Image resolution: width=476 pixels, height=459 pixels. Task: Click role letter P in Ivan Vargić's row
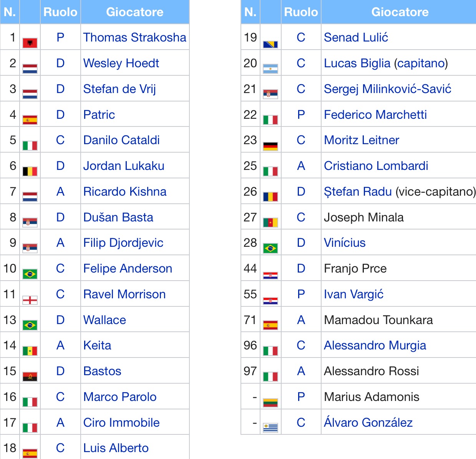(301, 294)
